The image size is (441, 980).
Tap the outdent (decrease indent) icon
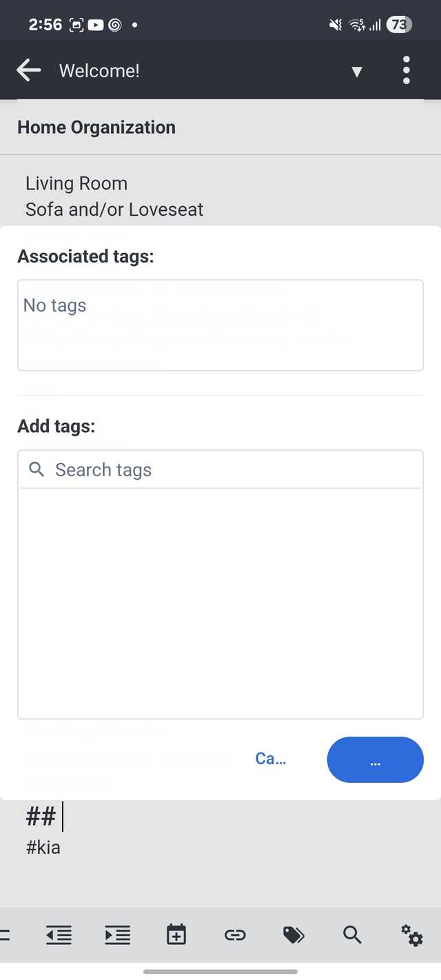(x=59, y=935)
